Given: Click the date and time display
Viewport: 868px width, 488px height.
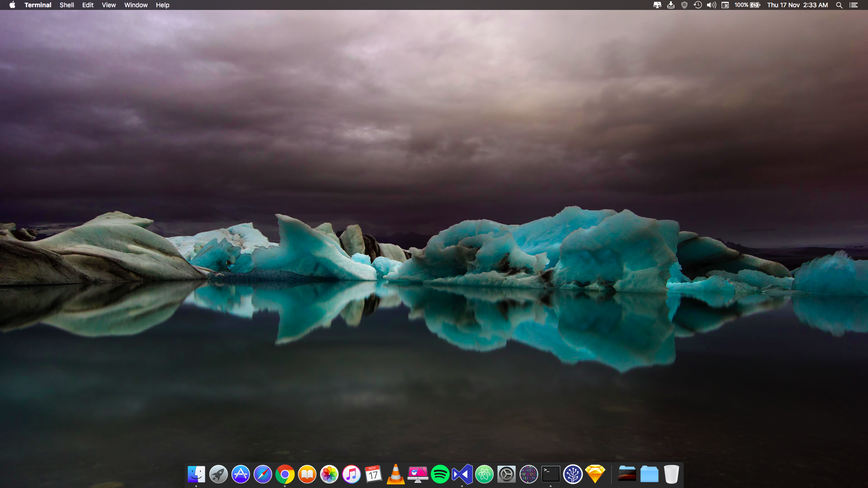Looking at the screenshot, I should [797, 5].
